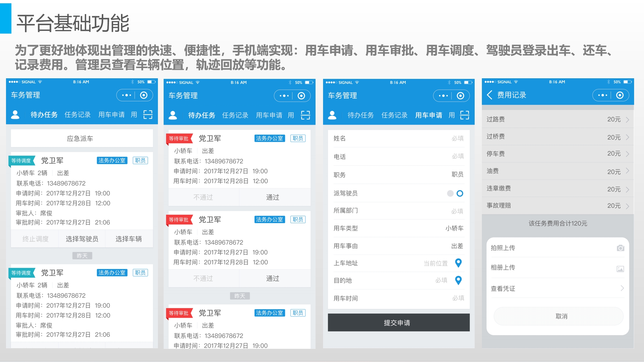Click the location pin beside 目的地
The width and height of the screenshot is (644, 362).
458,280
